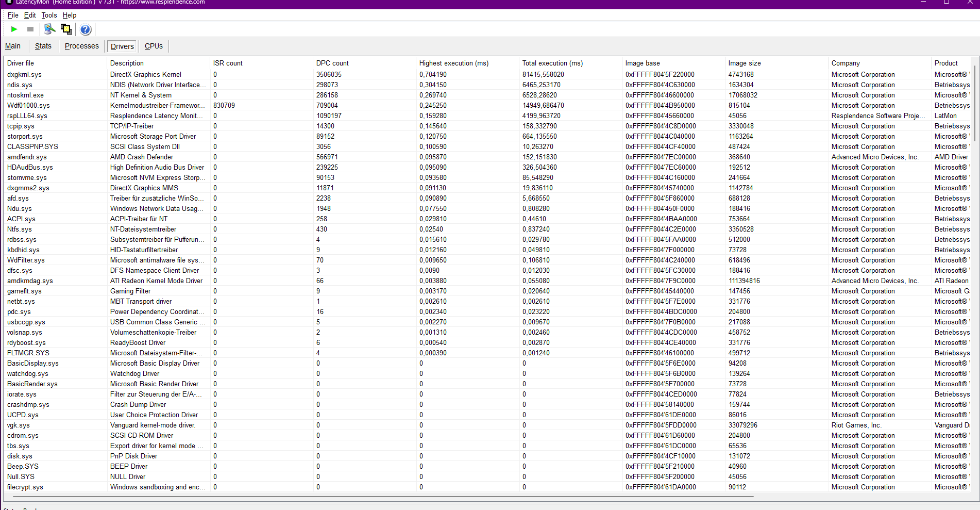Open the Edit menu
980x510 pixels.
30,15
